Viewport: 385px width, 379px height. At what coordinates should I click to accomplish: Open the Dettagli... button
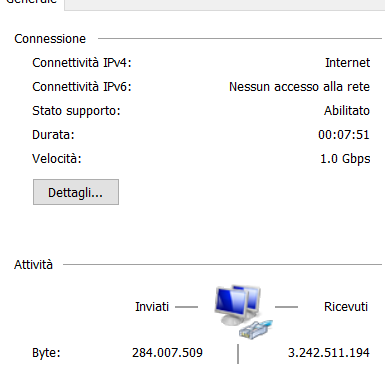pyautogui.click(x=76, y=192)
